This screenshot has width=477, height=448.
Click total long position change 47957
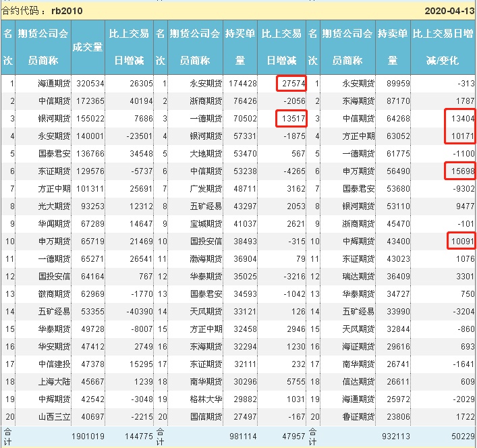[x=293, y=437]
